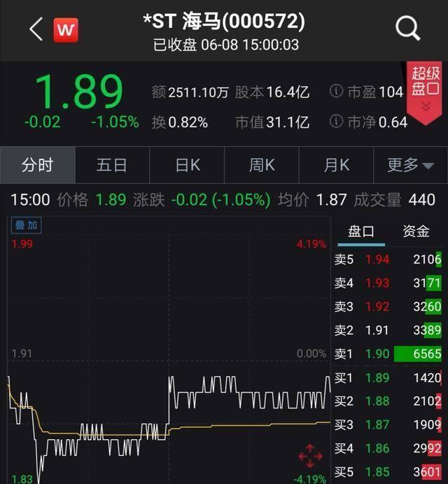Viewport: 448px width, 484px height.
Task: Tap the large 1.89 current price
Action: (x=79, y=92)
